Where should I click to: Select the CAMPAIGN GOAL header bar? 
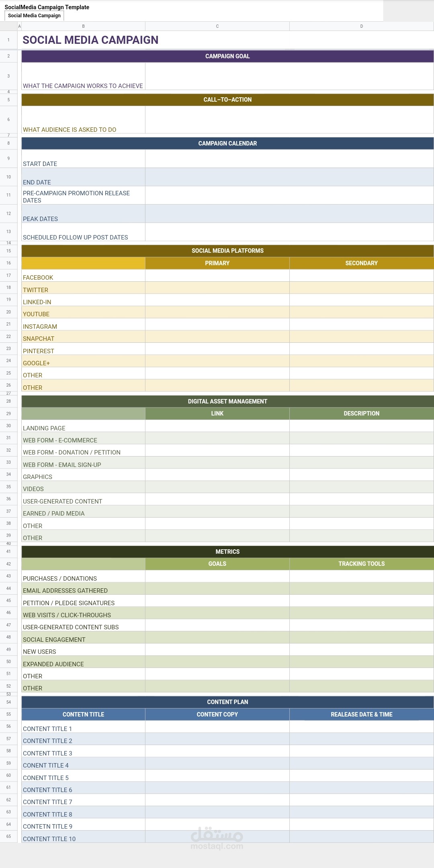tap(227, 56)
